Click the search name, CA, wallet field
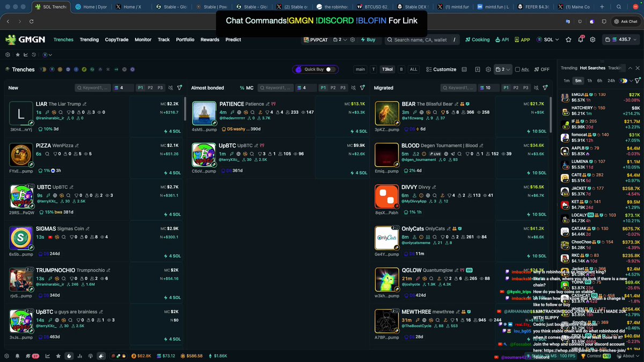Image resolution: width=644 pixels, height=362 pixels. pos(423,40)
